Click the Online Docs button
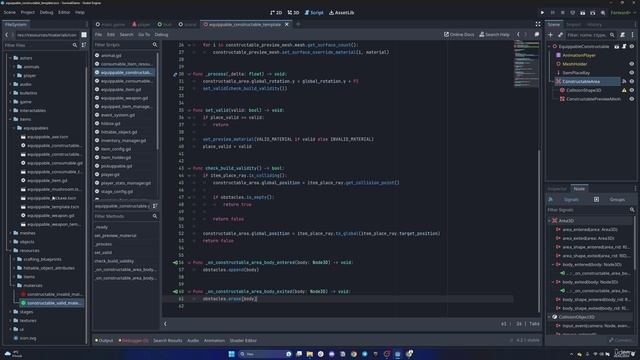 [x=459, y=35]
